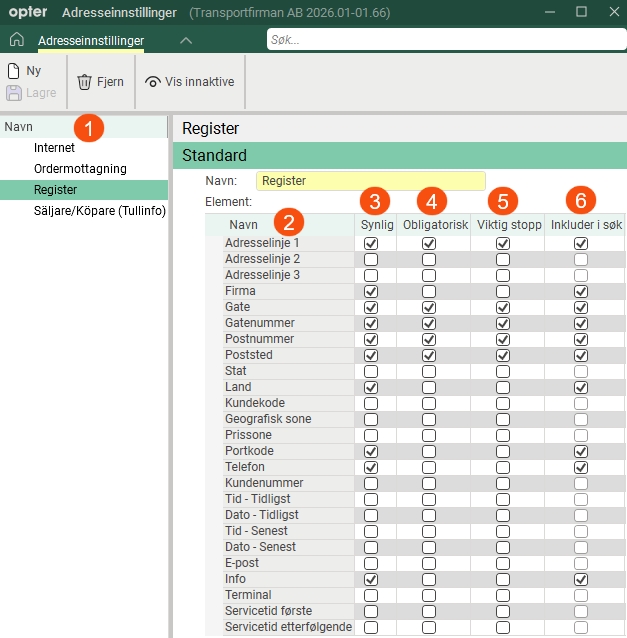Screen dimensions: 627x638
Task: Click the opter logo
Action: pos(28,12)
